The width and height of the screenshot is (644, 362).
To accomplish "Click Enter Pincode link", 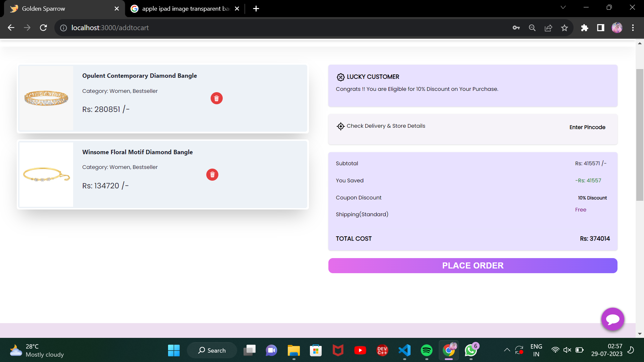I will click(x=587, y=127).
